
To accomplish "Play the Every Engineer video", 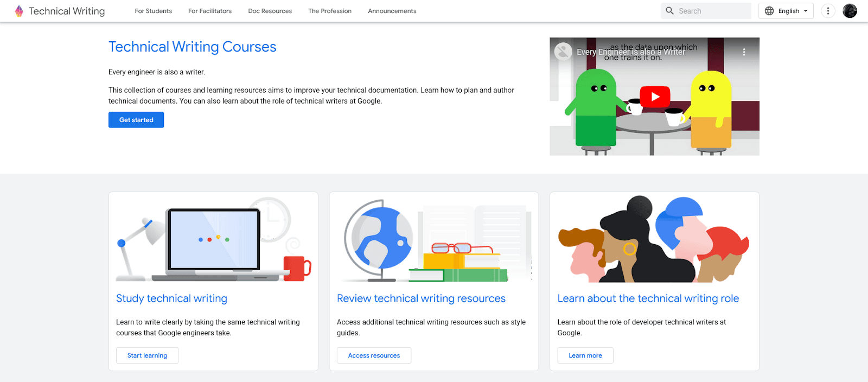I will pyautogui.click(x=655, y=97).
